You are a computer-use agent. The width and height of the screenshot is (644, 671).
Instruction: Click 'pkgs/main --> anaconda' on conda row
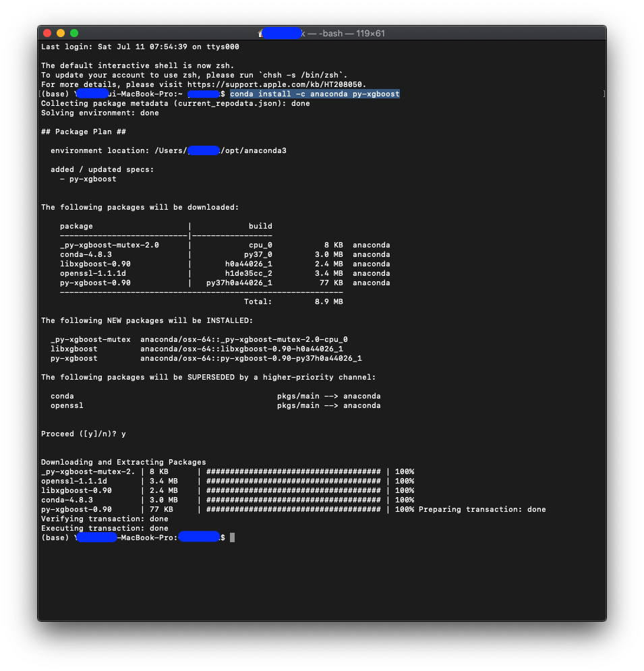328,396
